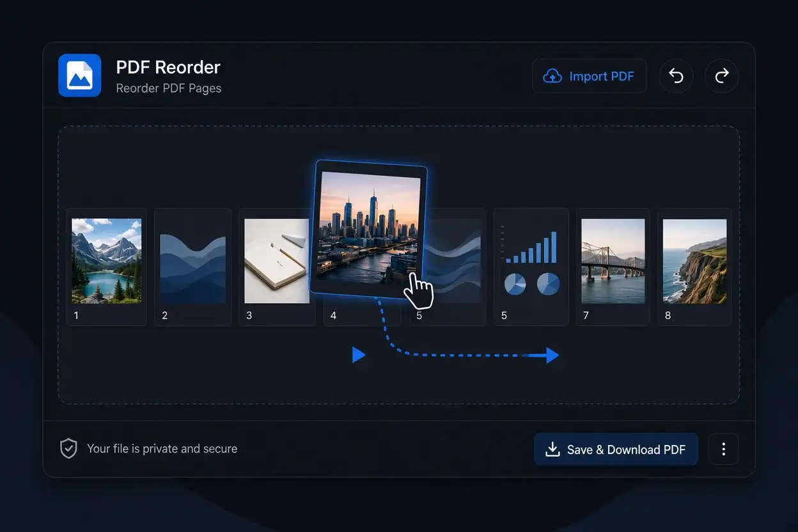The image size is (798, 532).
Task: Click page number label 1
Action: pyautogui.click(x=76, y=315)
